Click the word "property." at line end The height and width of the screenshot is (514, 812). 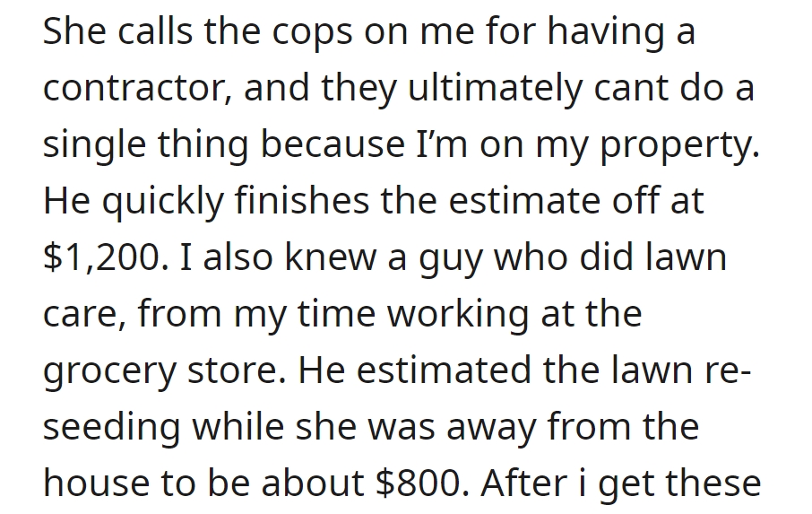679,146
